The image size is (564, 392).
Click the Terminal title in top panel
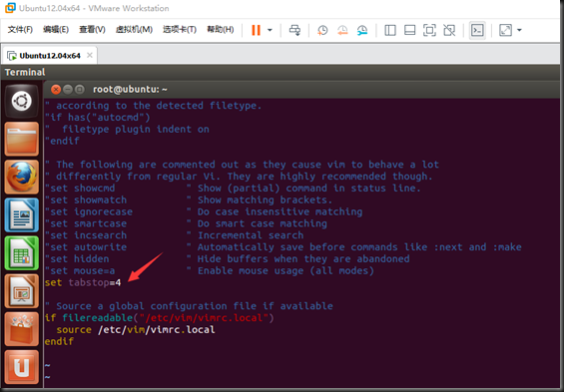click(x=25, y=72)
